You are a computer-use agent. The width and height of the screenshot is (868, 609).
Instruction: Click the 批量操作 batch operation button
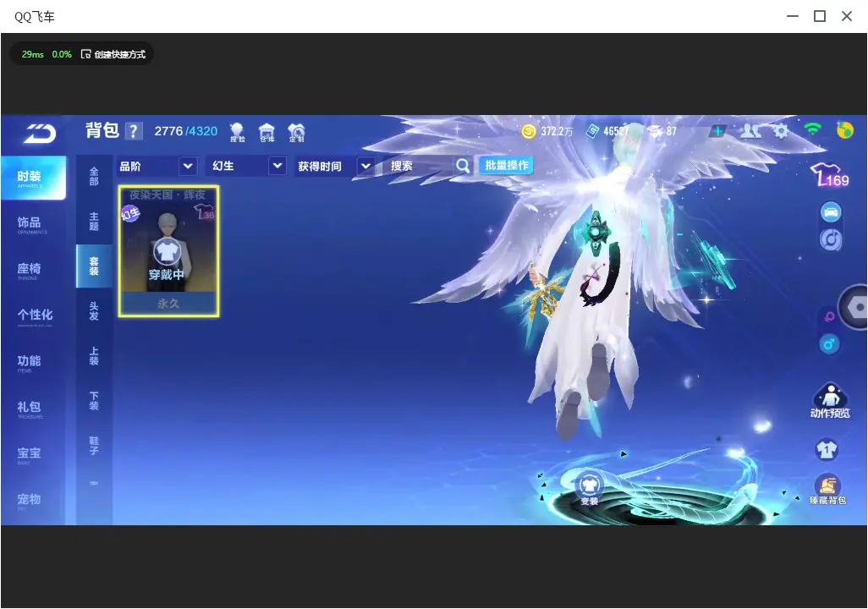pyautogui.click(x=507, y=166)
